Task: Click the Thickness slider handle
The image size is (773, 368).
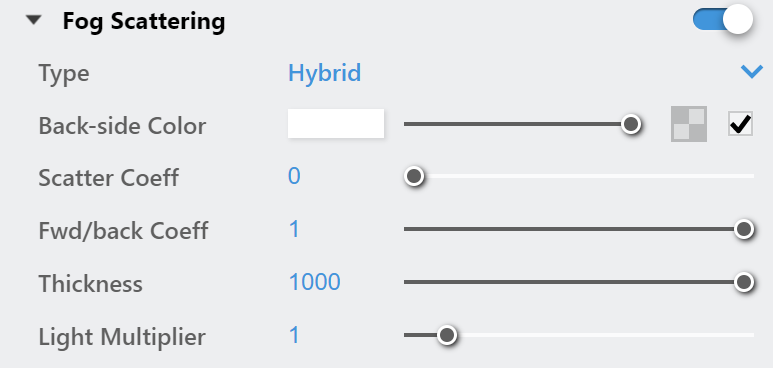Action: pos(743,282)
